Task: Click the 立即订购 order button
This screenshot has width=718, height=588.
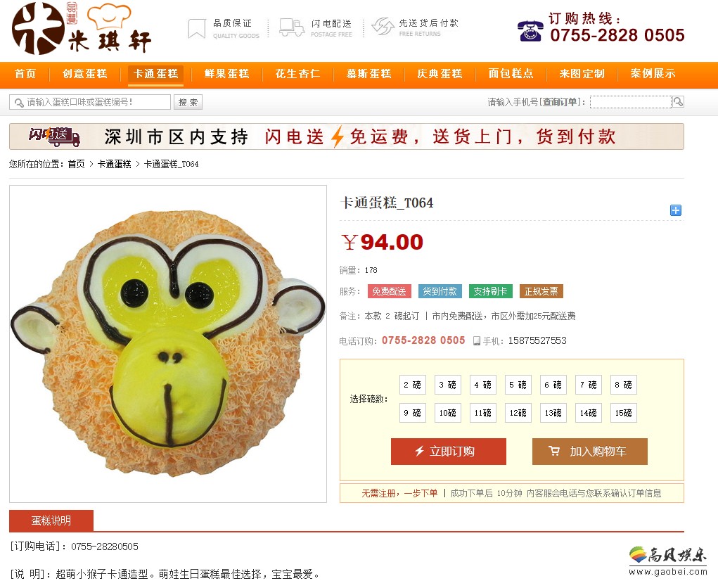Action: (x=448, y=452)
